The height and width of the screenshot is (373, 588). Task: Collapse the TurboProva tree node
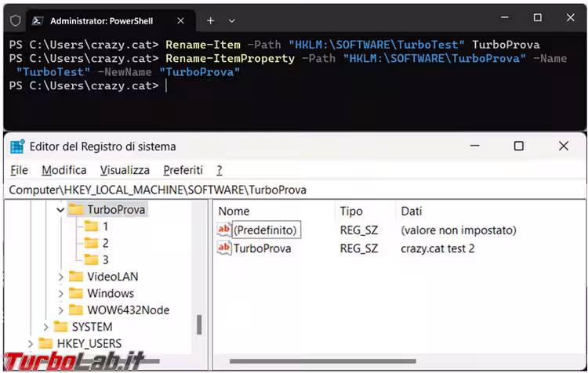(x=60, y=210)
